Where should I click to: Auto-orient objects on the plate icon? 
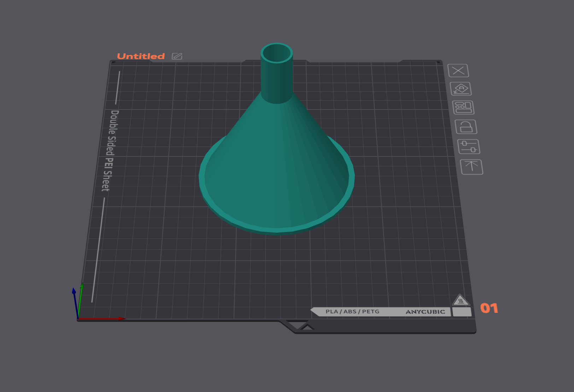pos(461,89)
